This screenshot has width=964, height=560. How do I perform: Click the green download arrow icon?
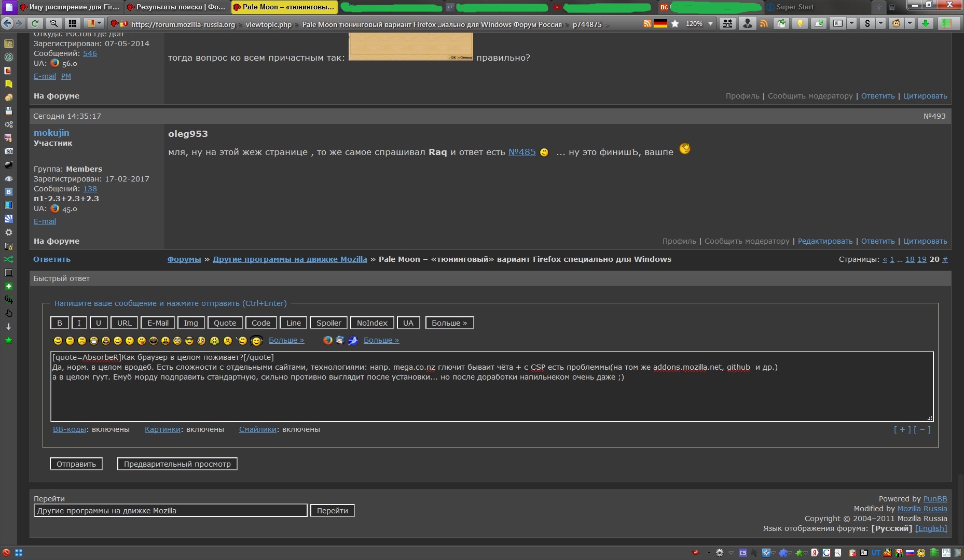point(925,23)
